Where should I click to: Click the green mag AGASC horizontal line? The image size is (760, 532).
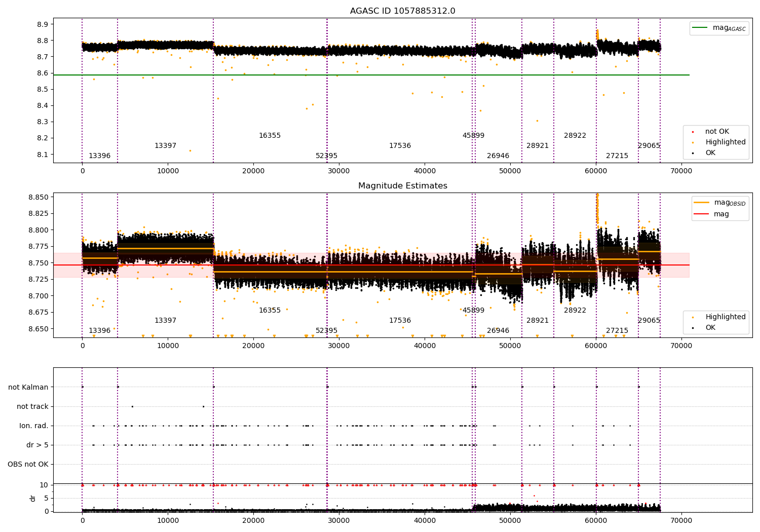click(371, 75)
